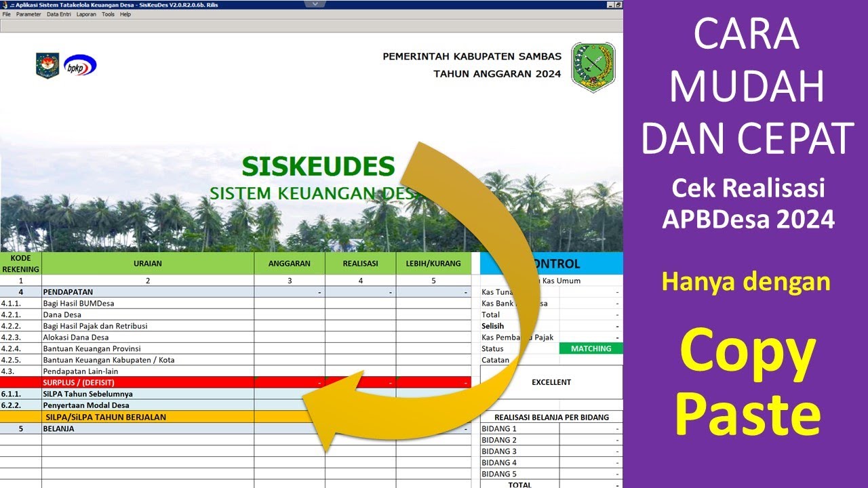Click the blue CONTROL panel header

tap(551, 264)
